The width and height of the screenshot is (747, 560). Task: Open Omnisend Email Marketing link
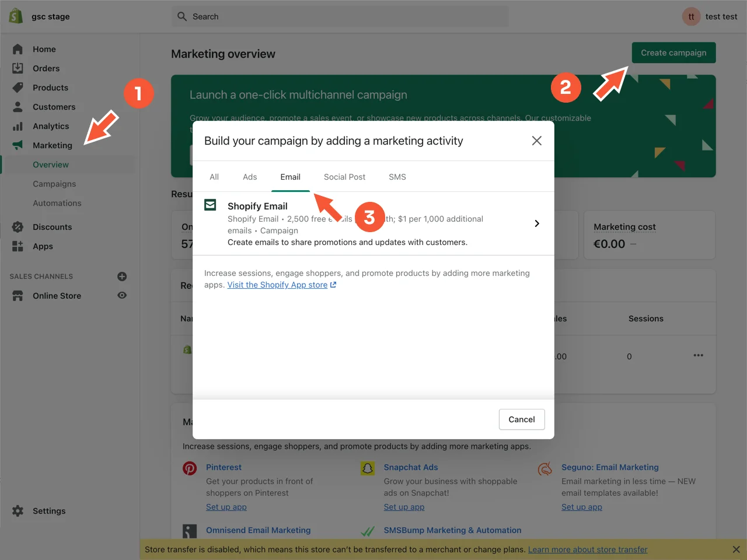point(259,530)
